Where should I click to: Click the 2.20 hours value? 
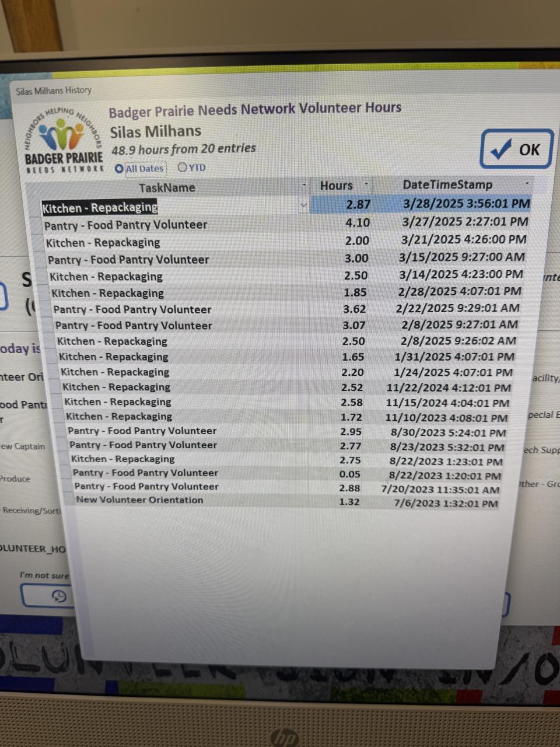[x=352, y=372]
